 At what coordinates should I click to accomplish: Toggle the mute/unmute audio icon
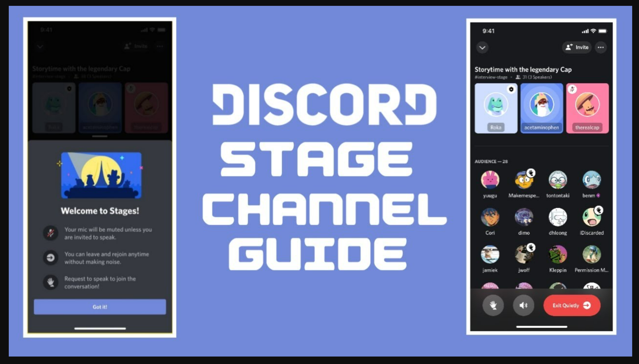pos(523,305)
